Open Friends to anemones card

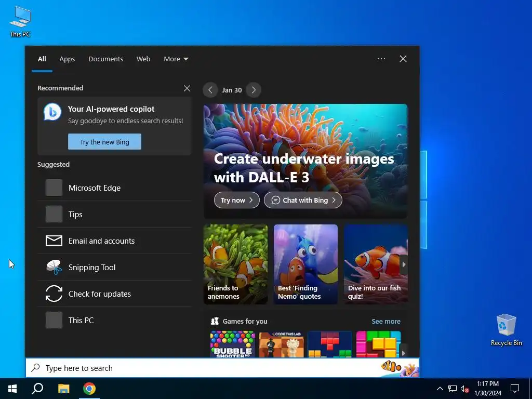point(235,264)
